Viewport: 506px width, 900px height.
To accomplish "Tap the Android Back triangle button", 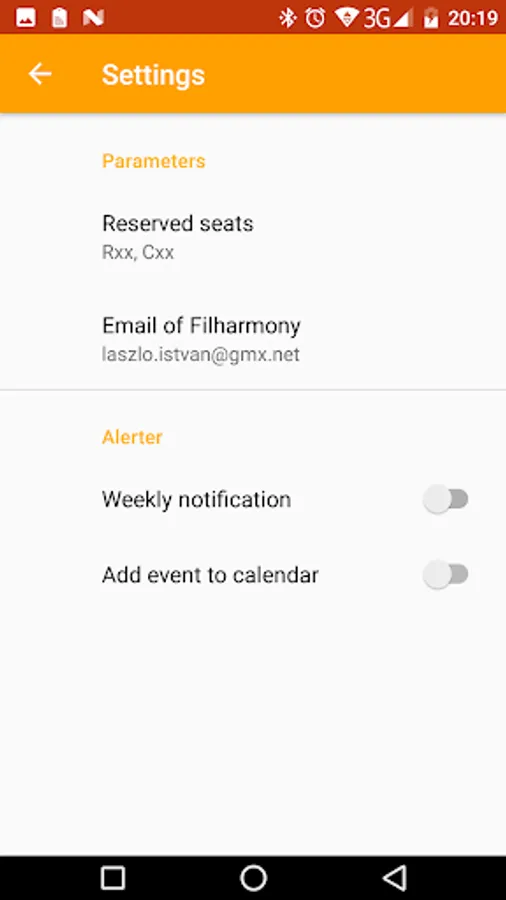I will point(394,878).
